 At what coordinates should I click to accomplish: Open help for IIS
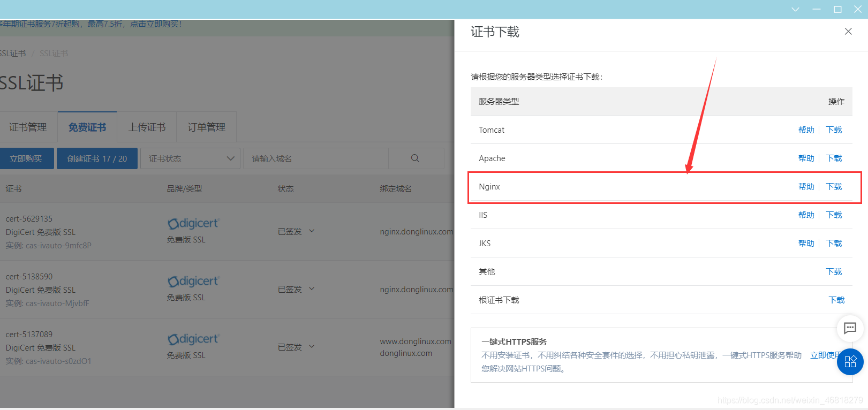click(806, 215)
